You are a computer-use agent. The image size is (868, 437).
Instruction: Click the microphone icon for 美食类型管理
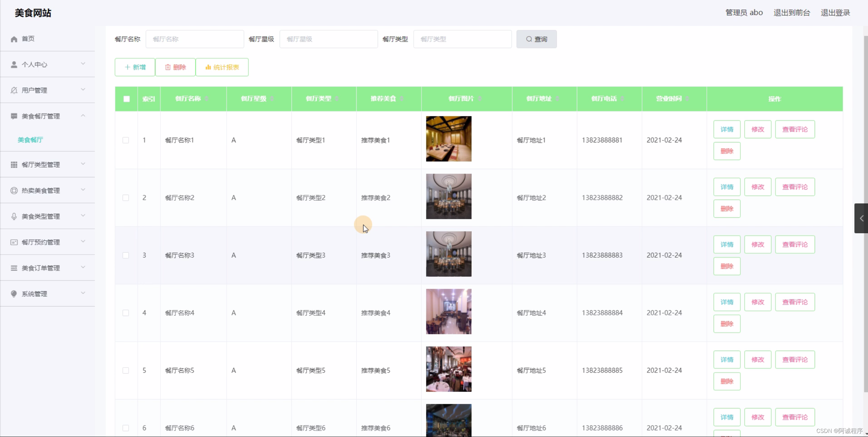(14, 216)
